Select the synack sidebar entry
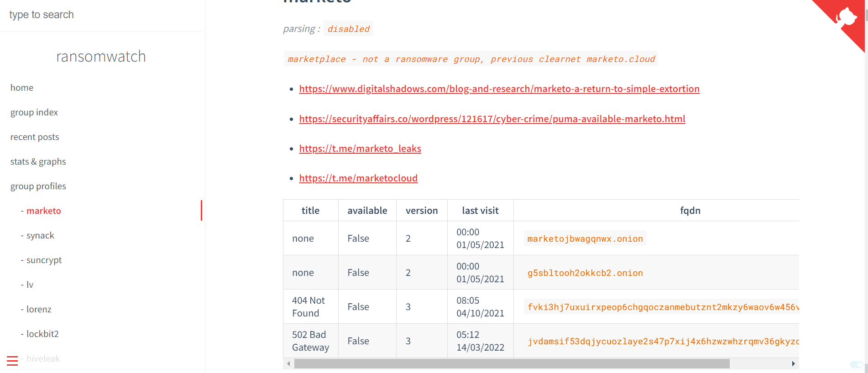This screenshot has height=373, width=868. (40, 235)
